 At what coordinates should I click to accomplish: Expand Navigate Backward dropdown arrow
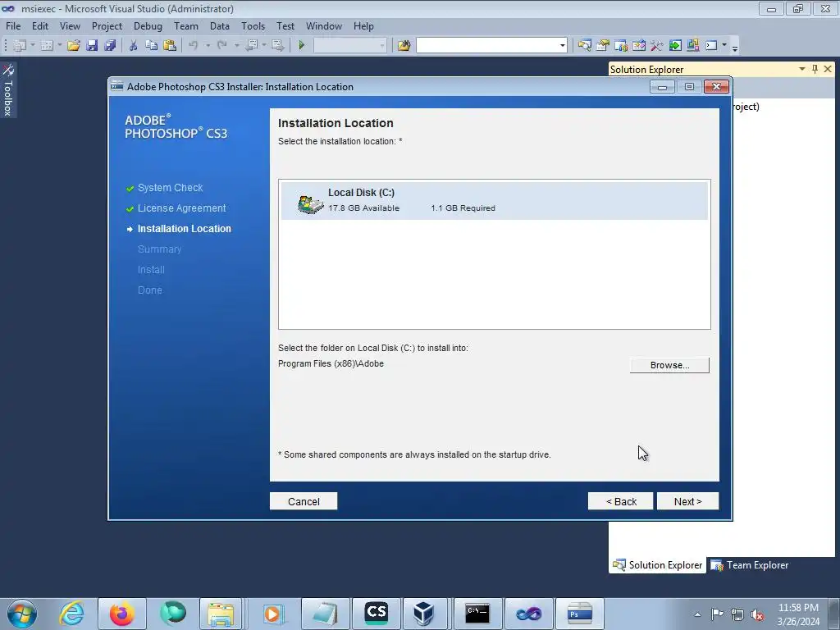point(264,46)
